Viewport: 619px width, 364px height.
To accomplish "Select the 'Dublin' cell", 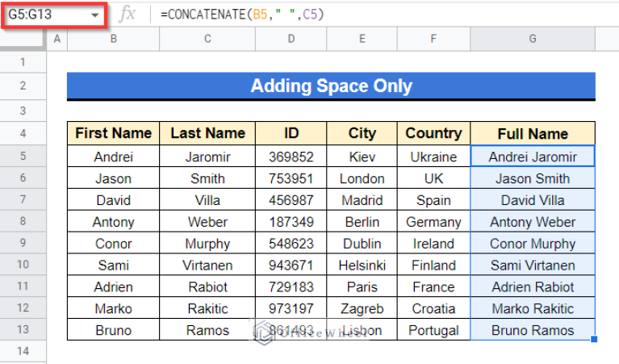I will (x=362, y=243).
